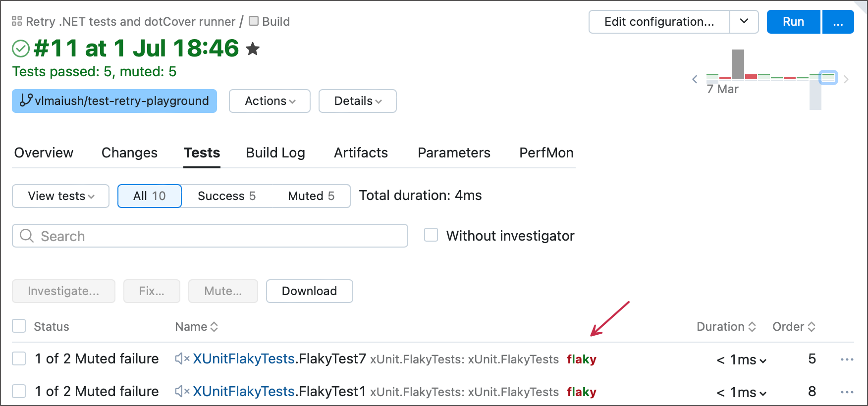
Task: Focus the test Search field
Action: point(210,236)
